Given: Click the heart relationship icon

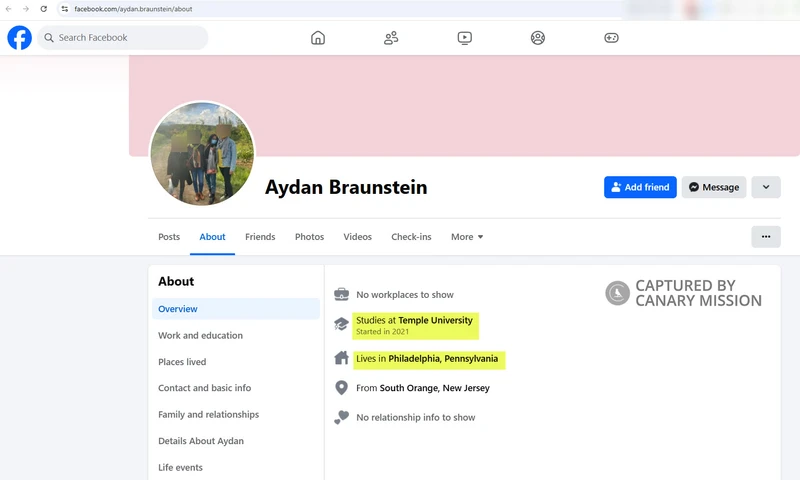Looking at the screenshot, I should click(x=341, y=417).
